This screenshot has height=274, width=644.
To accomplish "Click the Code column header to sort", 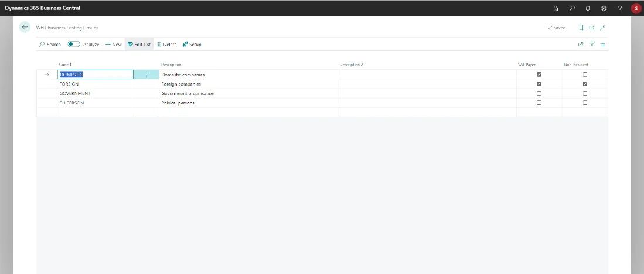I will click(x=65, y=64).
